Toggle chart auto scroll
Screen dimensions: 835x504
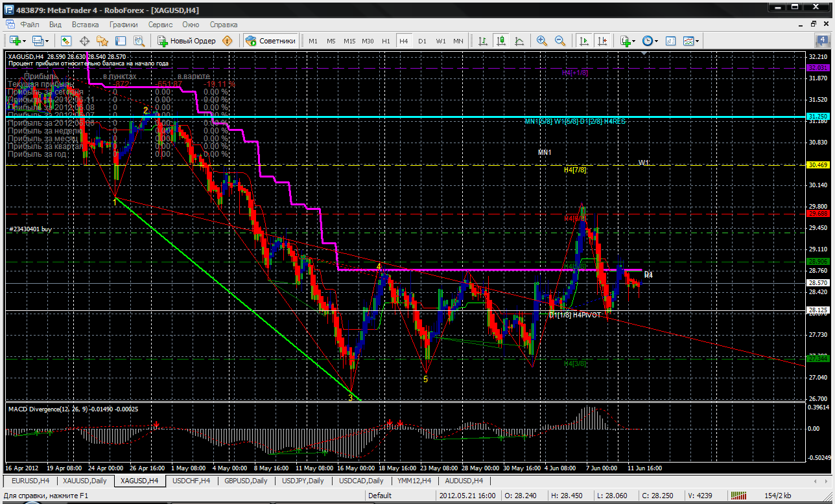584,41
